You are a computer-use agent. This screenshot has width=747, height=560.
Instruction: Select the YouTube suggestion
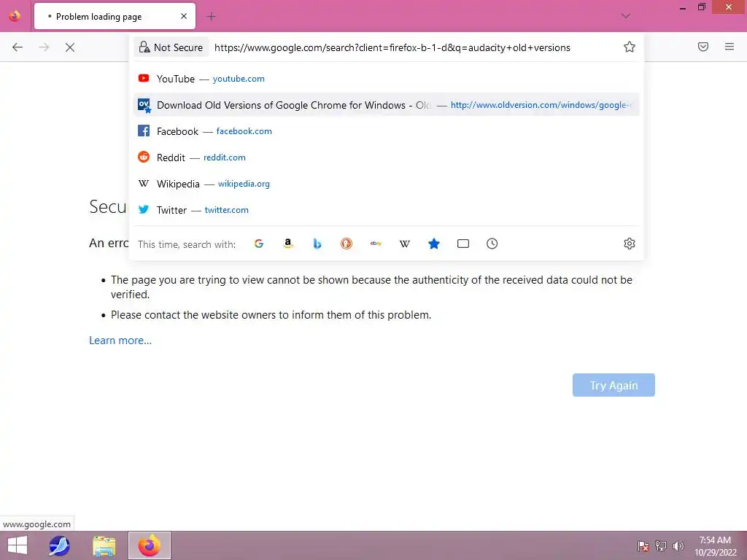click(x=387, y=79)
